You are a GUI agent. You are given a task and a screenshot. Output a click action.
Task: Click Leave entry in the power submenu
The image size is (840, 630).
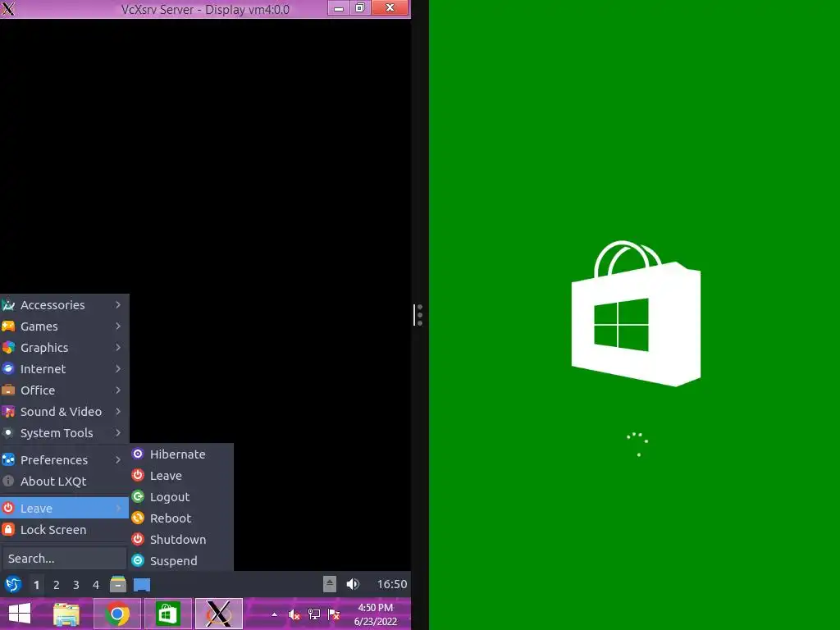(x=181, y=476)
